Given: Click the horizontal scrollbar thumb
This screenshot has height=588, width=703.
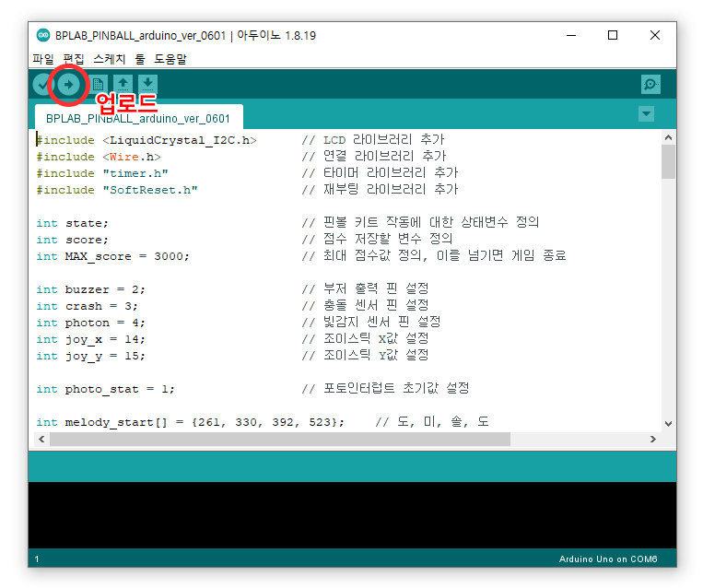Looking at the screenshot, I should [280, 439].
